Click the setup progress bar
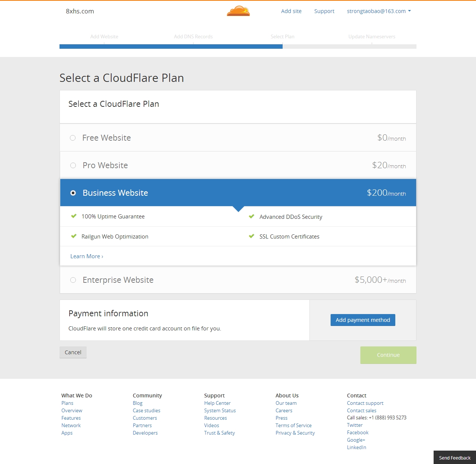The image size is (476, 464). tap(238, 47)
